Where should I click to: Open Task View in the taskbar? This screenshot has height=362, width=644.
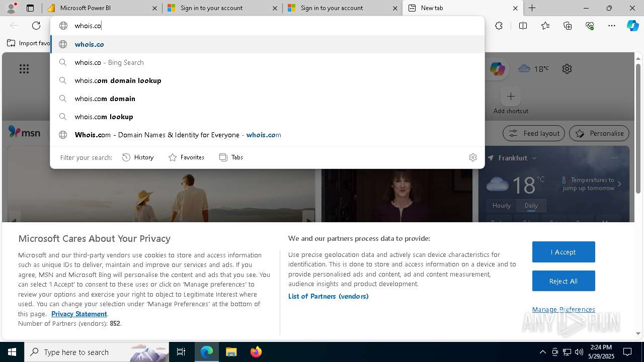tap(181, 352)
